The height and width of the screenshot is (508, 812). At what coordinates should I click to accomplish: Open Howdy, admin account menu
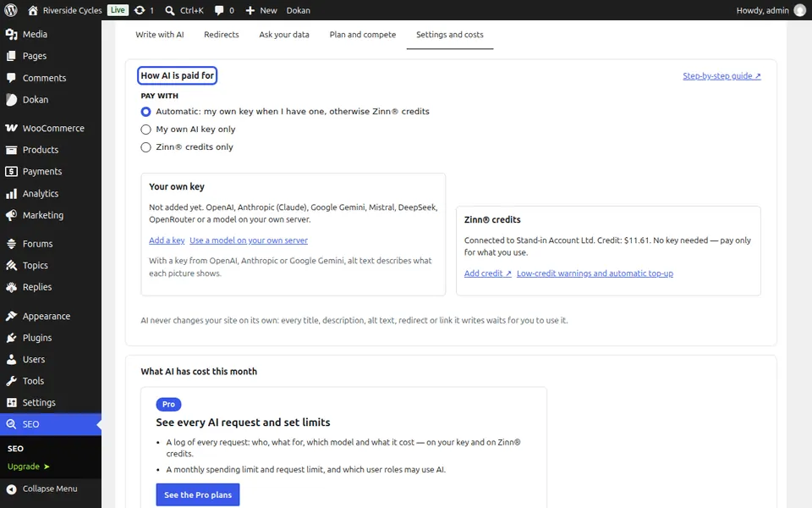click(771, 10)
